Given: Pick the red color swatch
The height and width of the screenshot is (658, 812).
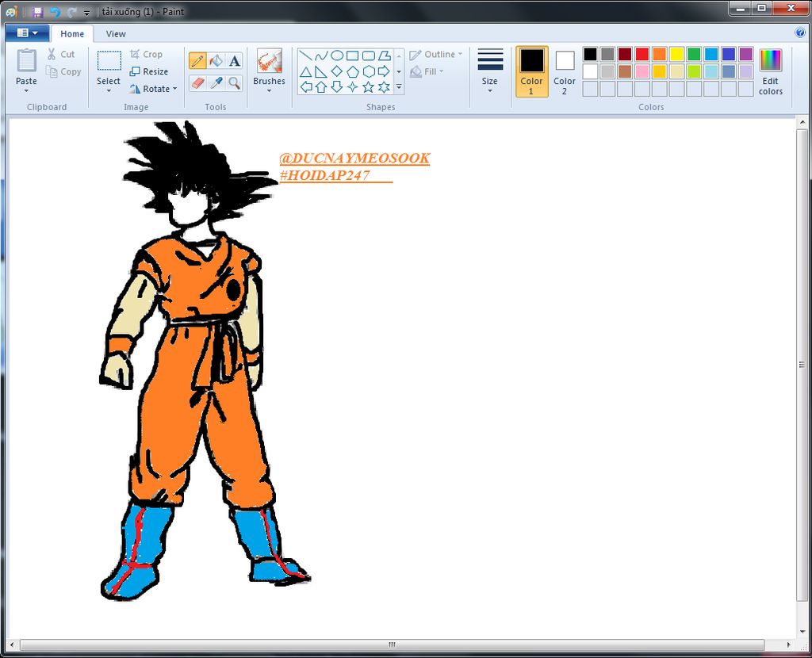Looking at the screenshot, I should [642, 54].
